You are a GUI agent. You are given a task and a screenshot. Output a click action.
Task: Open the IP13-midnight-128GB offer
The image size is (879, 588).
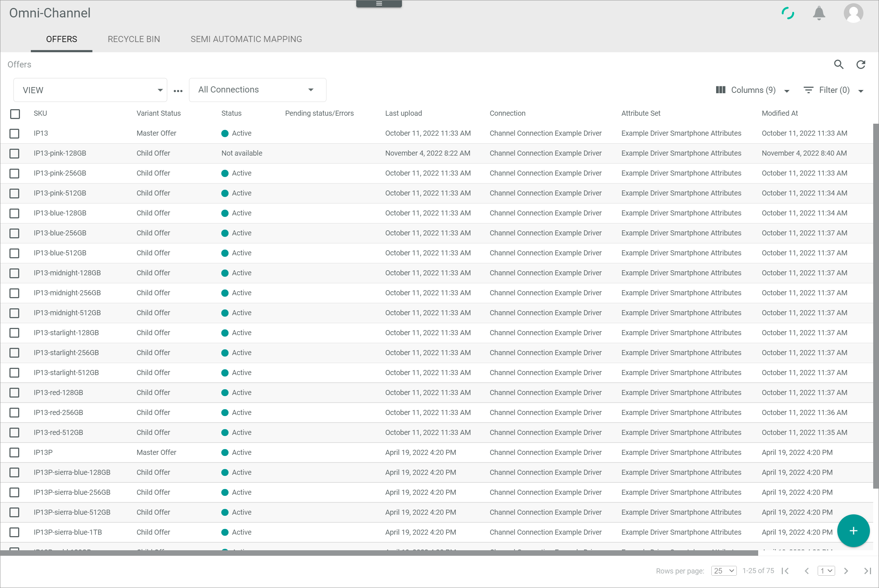[x=67, y=273]
